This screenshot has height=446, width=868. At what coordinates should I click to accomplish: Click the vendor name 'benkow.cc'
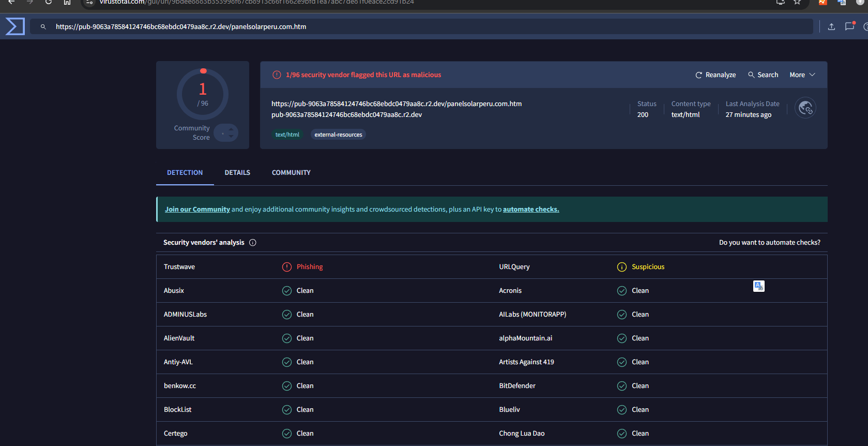(x=180, y=386)
